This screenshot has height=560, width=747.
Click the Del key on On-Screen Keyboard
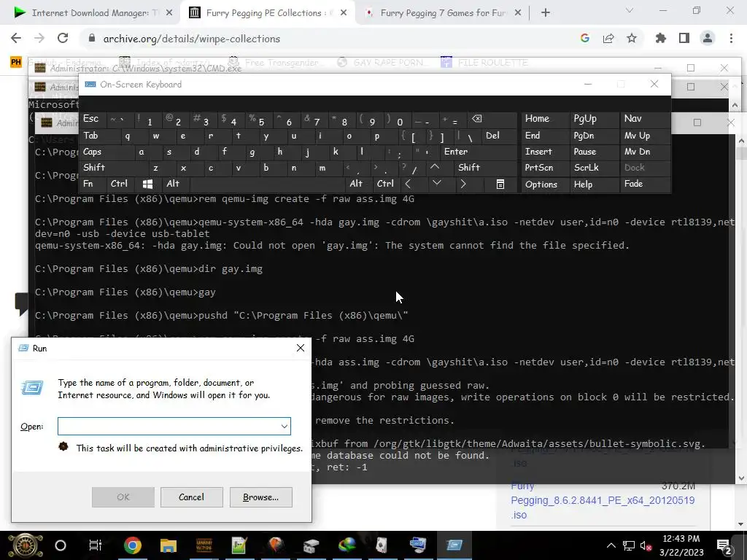tap(499, 136)
